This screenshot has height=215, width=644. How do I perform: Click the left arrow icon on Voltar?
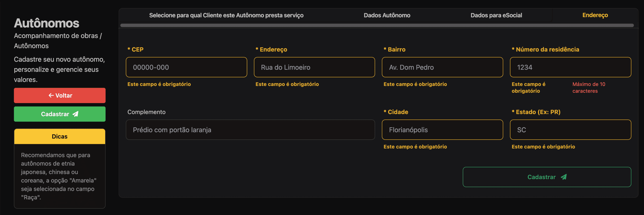pyautogui.click(x=51, y=96)
